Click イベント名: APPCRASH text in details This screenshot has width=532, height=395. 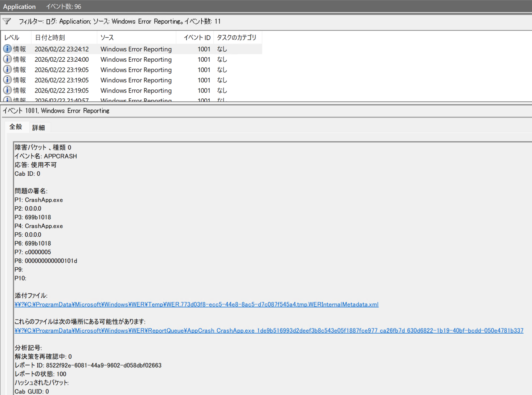46,156
